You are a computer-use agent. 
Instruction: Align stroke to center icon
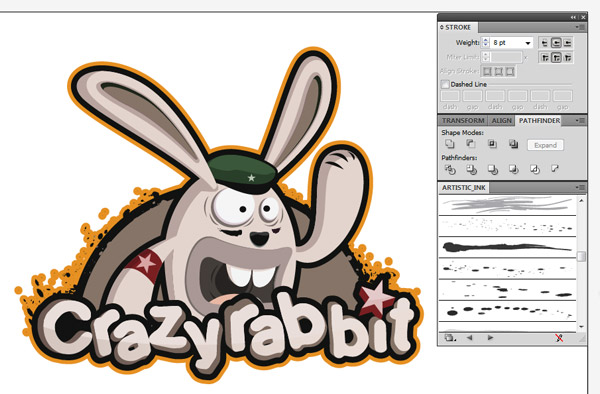point(487,71)
